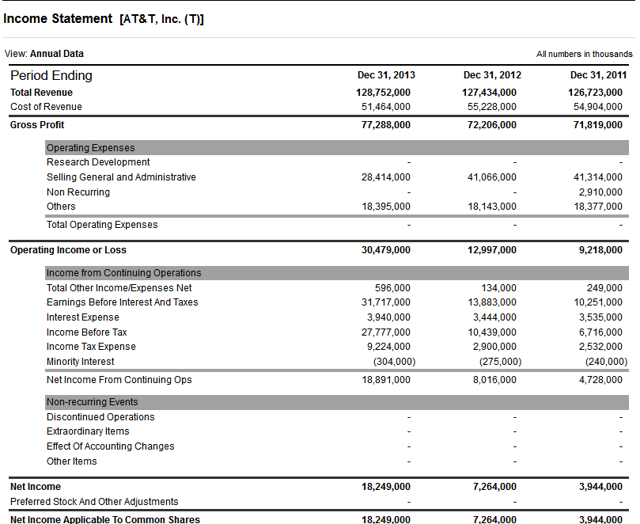Click the Non-recurring Events section header

337,402
